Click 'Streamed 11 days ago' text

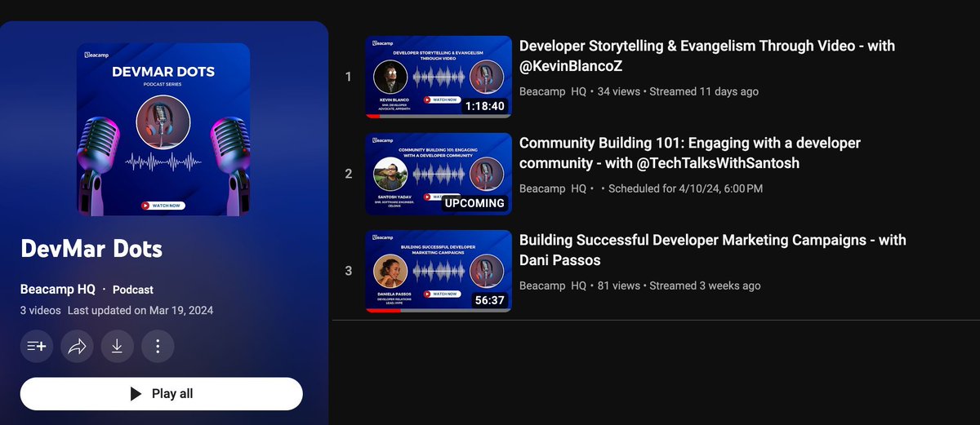(704, 91)
